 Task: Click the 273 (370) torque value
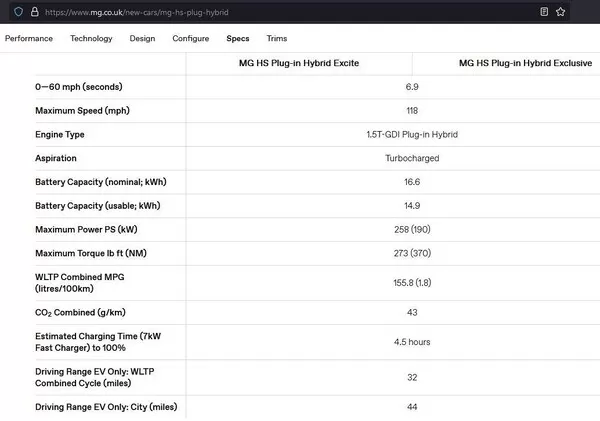[x=412, y=253]
